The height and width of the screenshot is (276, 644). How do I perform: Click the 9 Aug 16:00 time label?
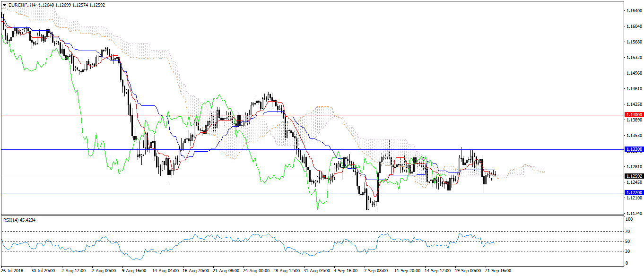pyautogui.click(x=134, y=271)
